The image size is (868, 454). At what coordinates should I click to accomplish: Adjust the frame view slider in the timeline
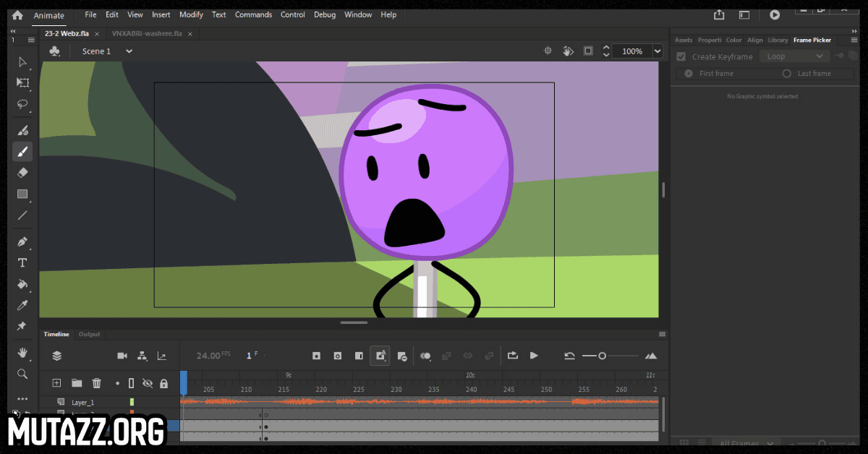(603, 356)
